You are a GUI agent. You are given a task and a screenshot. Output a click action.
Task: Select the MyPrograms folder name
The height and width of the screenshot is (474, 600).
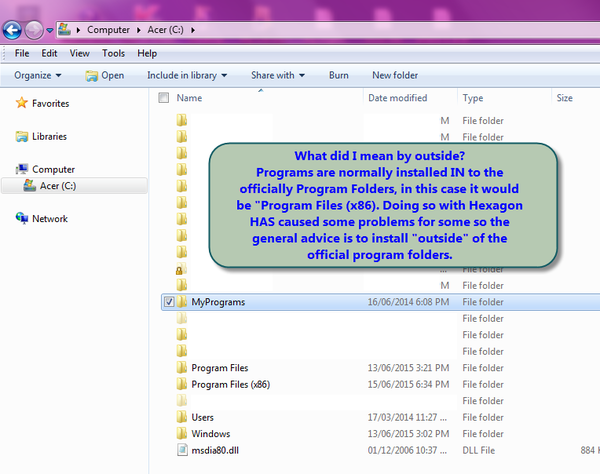click(218, 302)
